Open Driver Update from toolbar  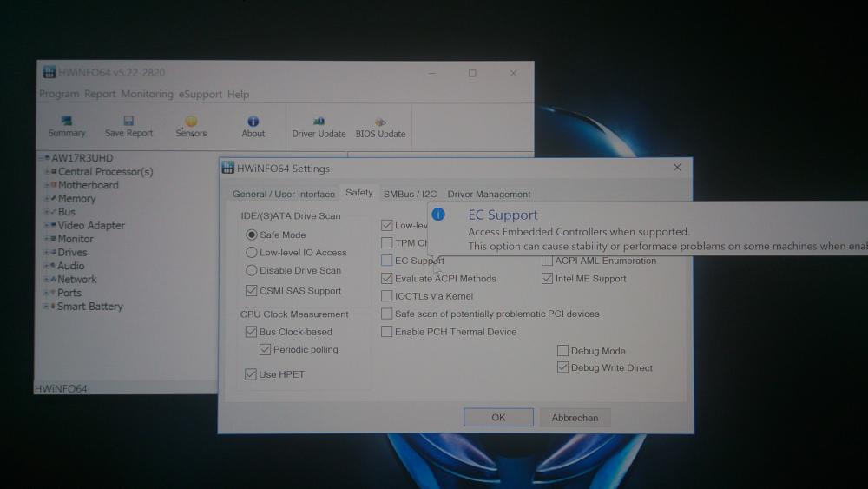[x=319, y=122]
